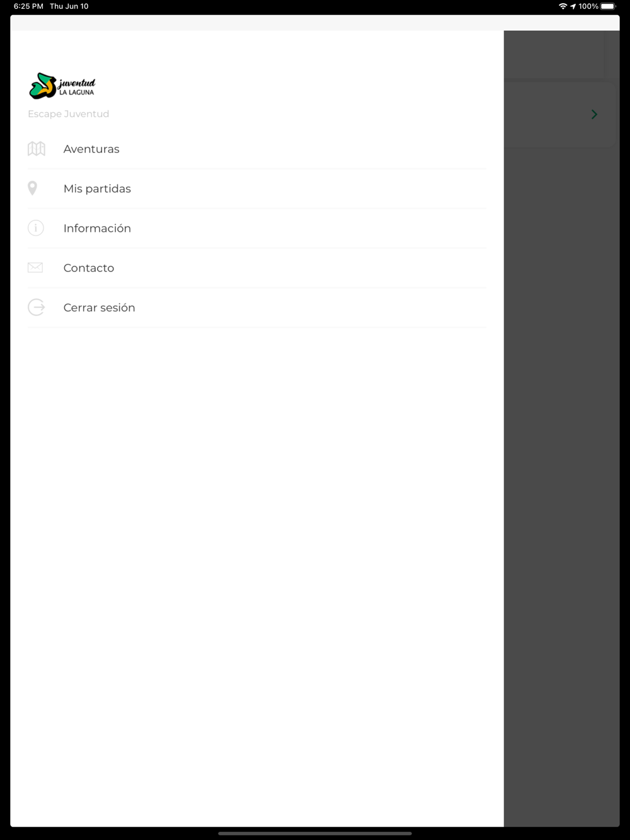Tap the Contacto envelope icon
This screenshot has height=840, width=630.
(x=35, y=268)
